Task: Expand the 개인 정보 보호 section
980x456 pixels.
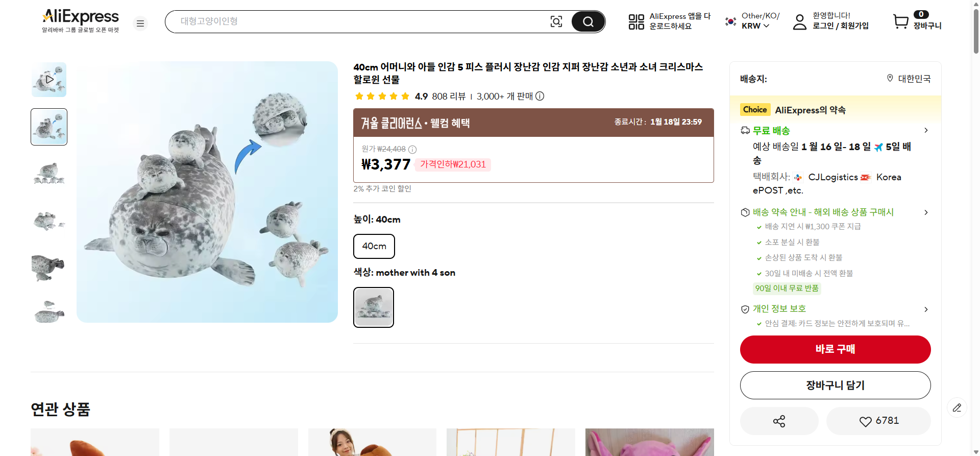Action: 926,309
